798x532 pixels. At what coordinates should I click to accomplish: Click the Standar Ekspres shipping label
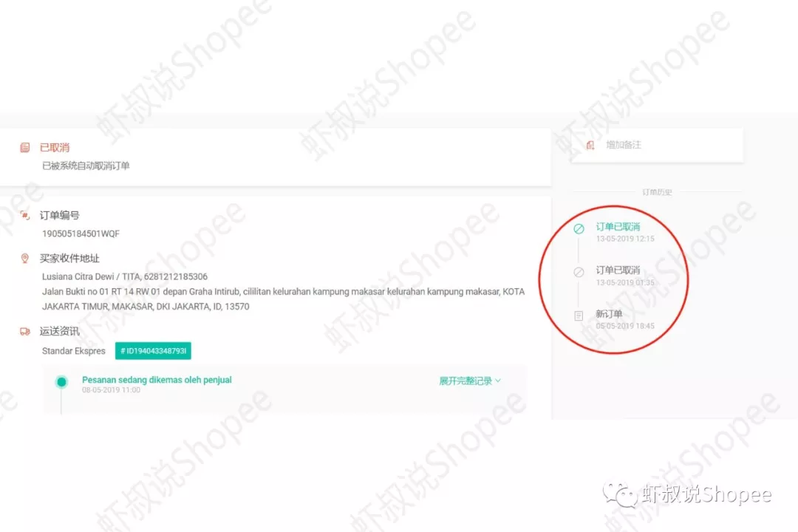point(74,351)
